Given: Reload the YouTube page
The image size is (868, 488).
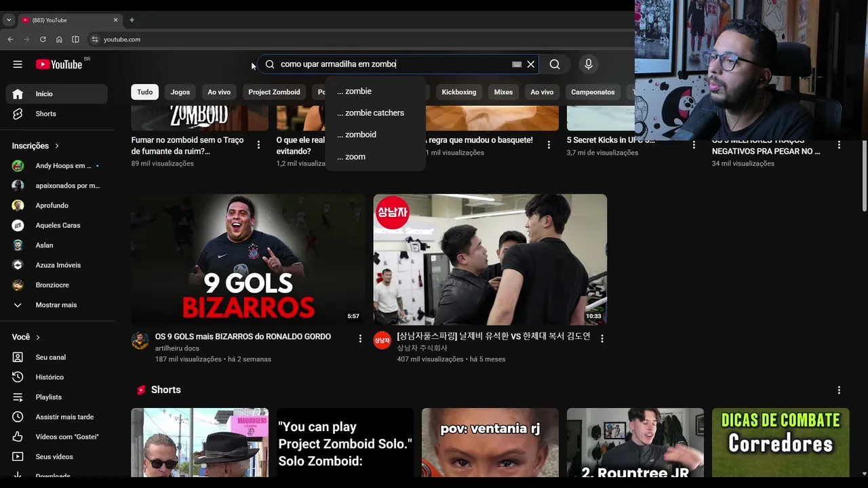Looking at the screenshot, I should click(x=43, y=39).
